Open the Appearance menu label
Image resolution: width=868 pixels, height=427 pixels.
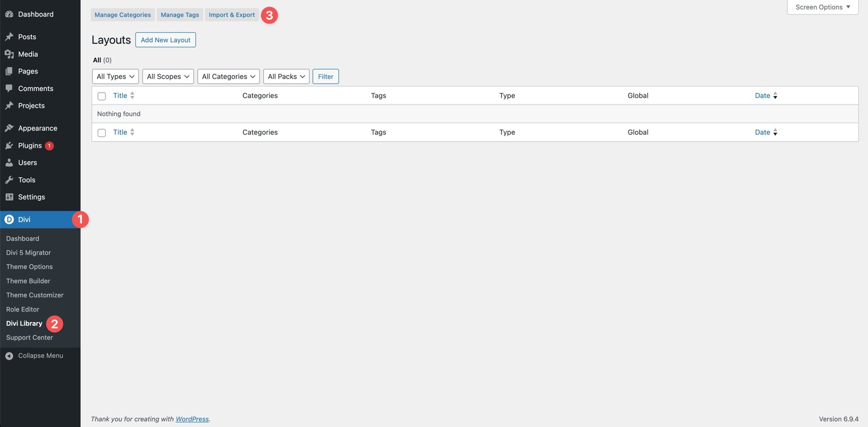coord(38,128)
